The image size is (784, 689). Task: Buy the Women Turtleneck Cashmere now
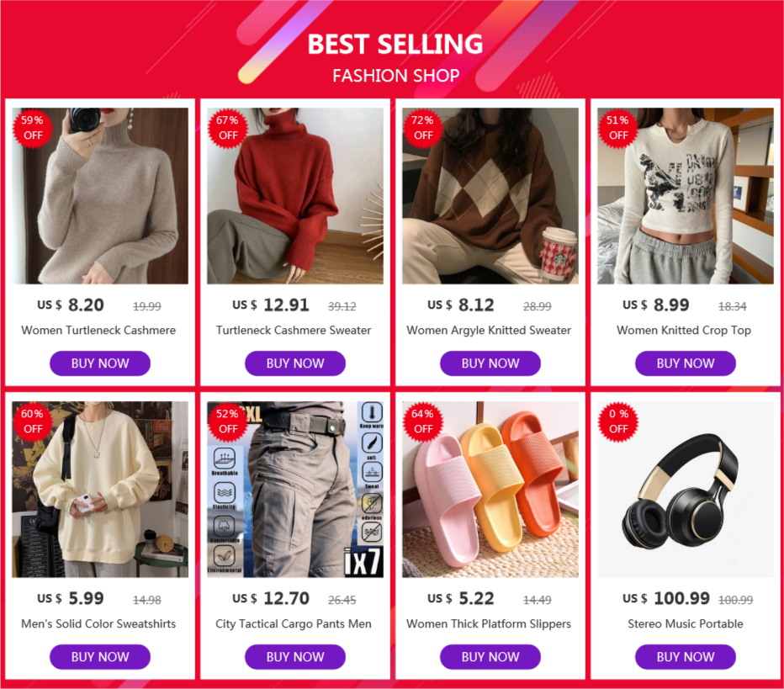pyautogui.click(x=100, y=363)
